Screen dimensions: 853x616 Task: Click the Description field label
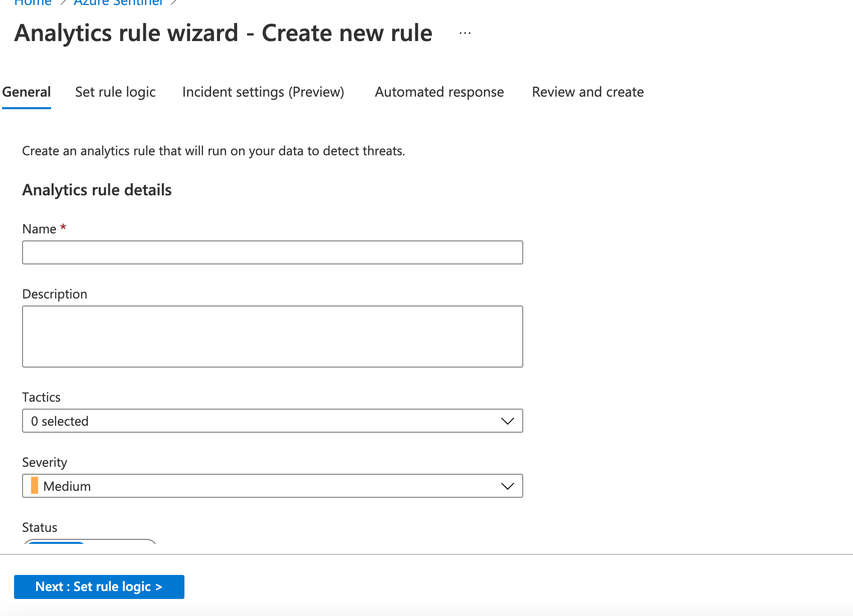coord(55,294)
